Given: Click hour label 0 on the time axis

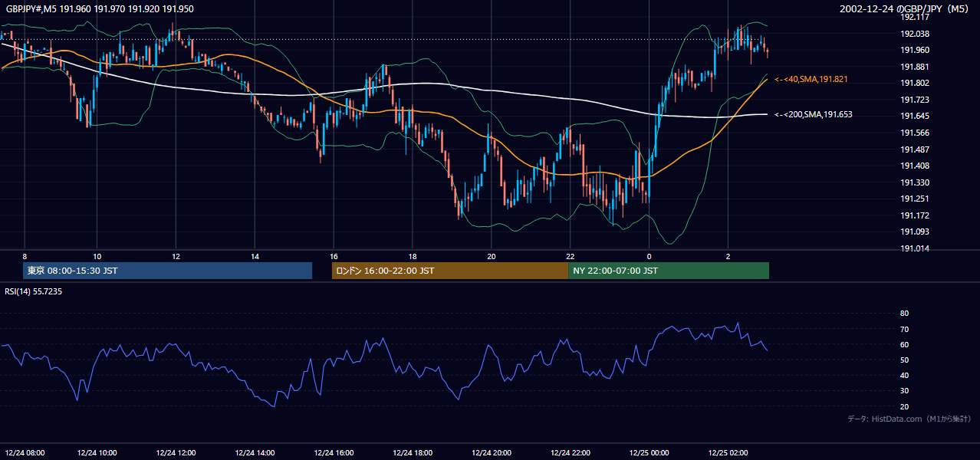Looking at the screenshot, I should click(x=649, y=256).
